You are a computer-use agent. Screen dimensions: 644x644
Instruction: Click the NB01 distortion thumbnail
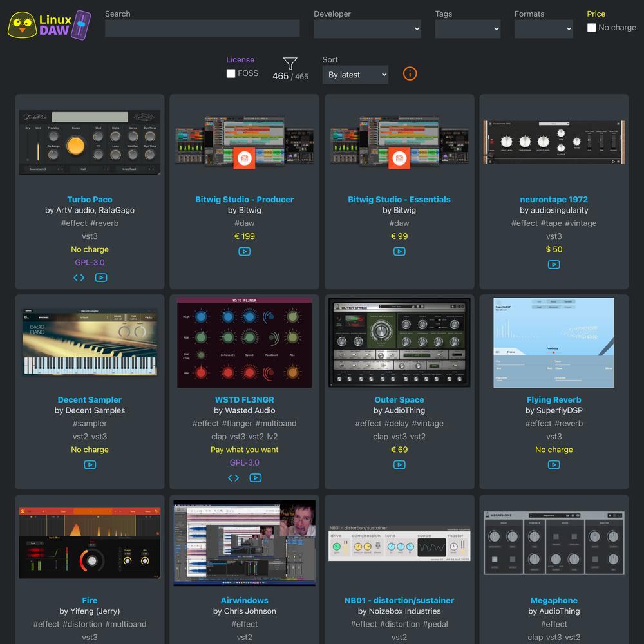399,542
